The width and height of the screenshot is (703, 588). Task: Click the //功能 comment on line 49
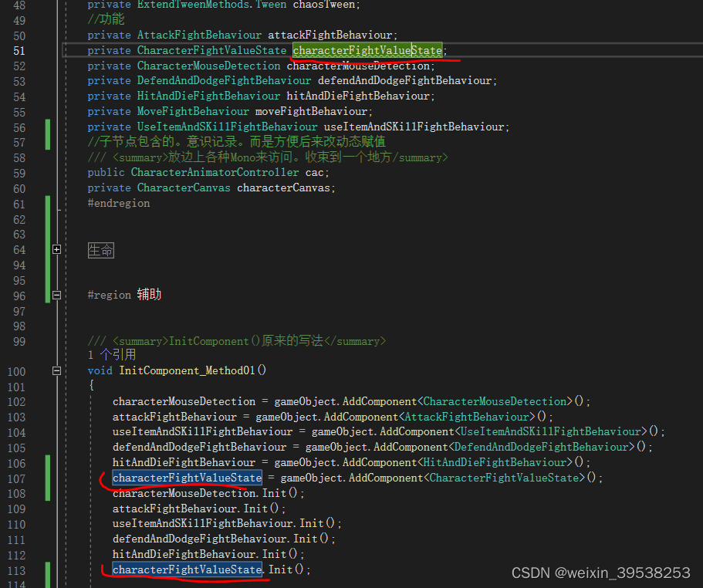106,19
